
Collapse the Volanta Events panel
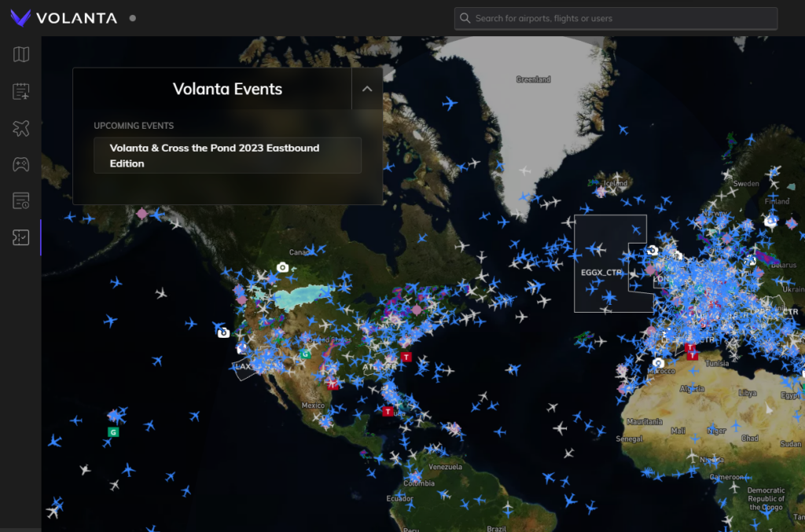pos(367,89)
